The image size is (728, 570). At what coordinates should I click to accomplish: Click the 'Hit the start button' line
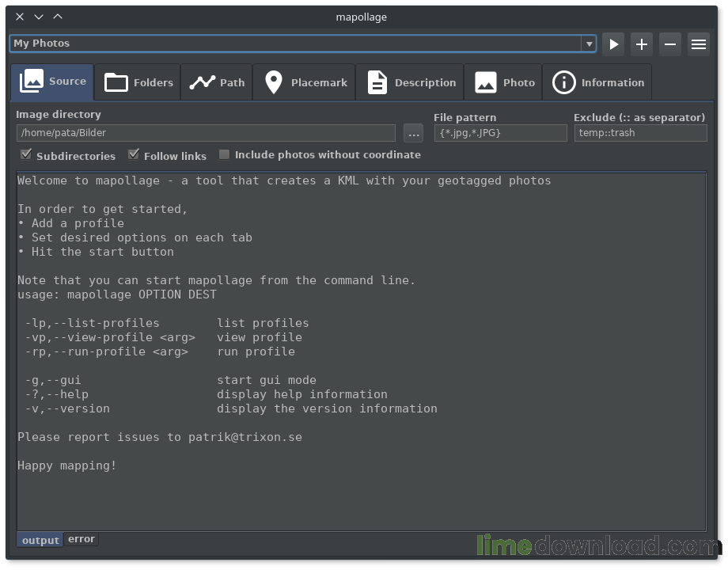tap(96, 252)
